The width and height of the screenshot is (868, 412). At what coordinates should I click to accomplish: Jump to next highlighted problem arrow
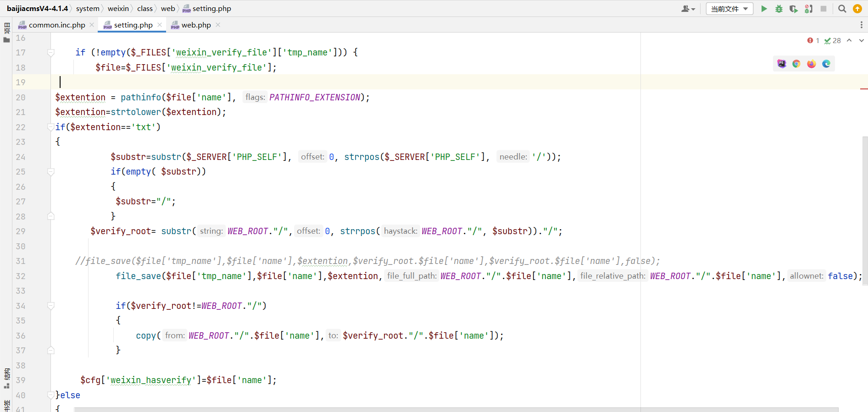(862, 40)
